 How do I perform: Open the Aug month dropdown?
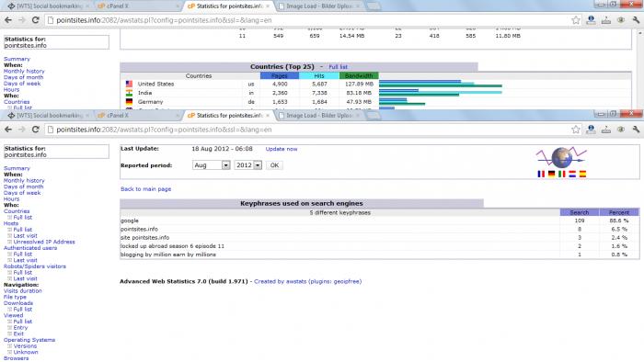pos(211,165)
